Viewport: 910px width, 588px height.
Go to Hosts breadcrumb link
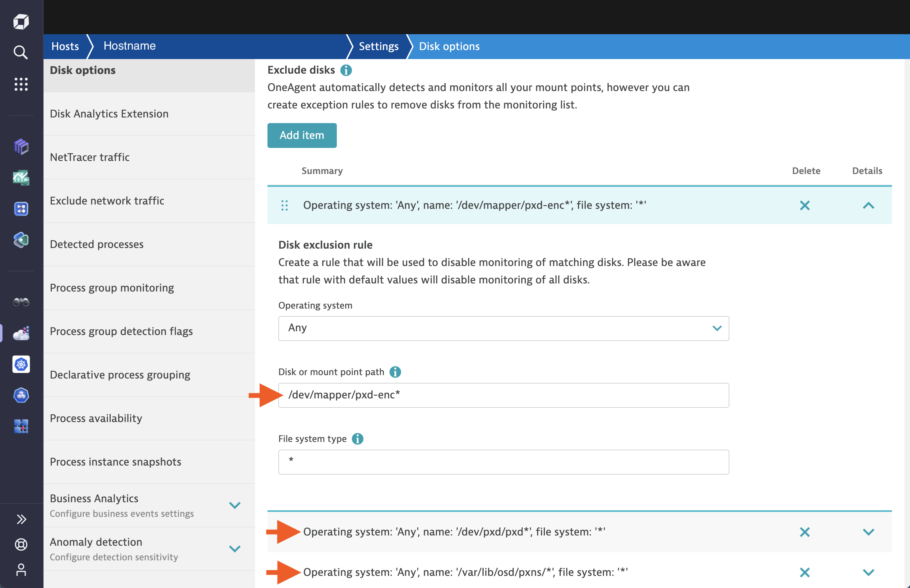(65, 46)
